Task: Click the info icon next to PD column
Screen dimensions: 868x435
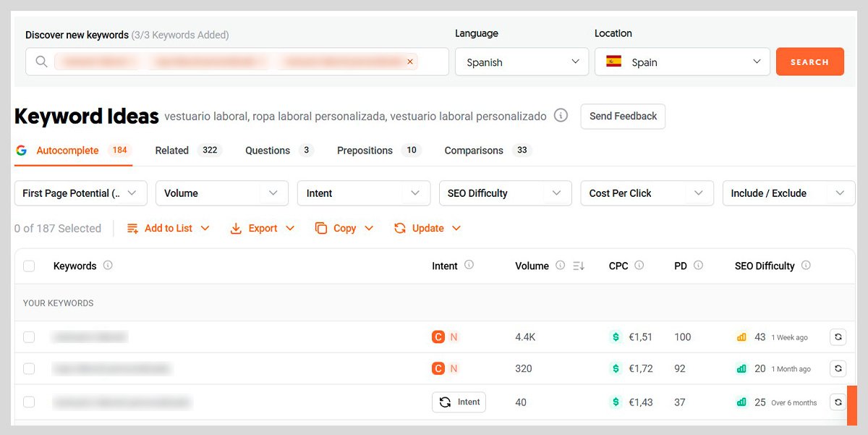Action: coord(698,265)
